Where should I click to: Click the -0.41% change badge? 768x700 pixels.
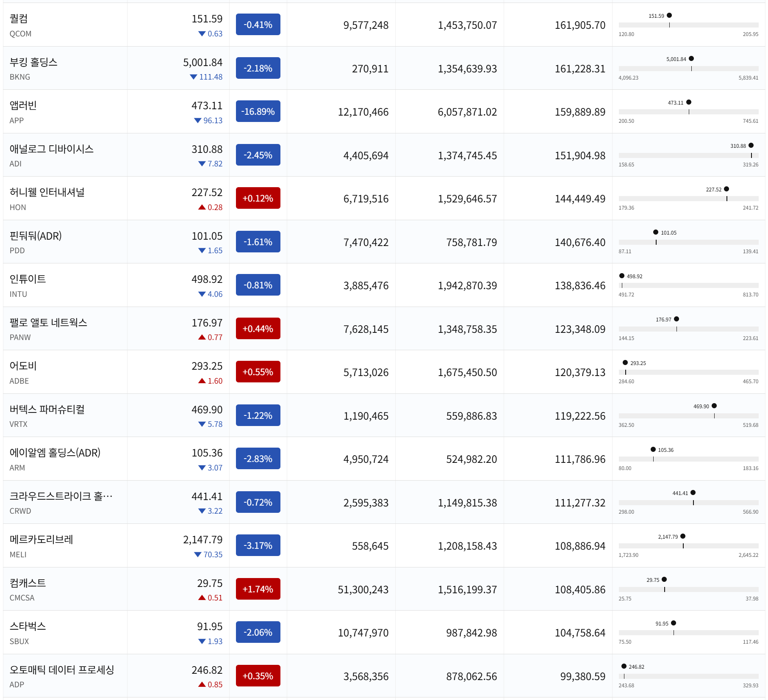click(258, 25)
